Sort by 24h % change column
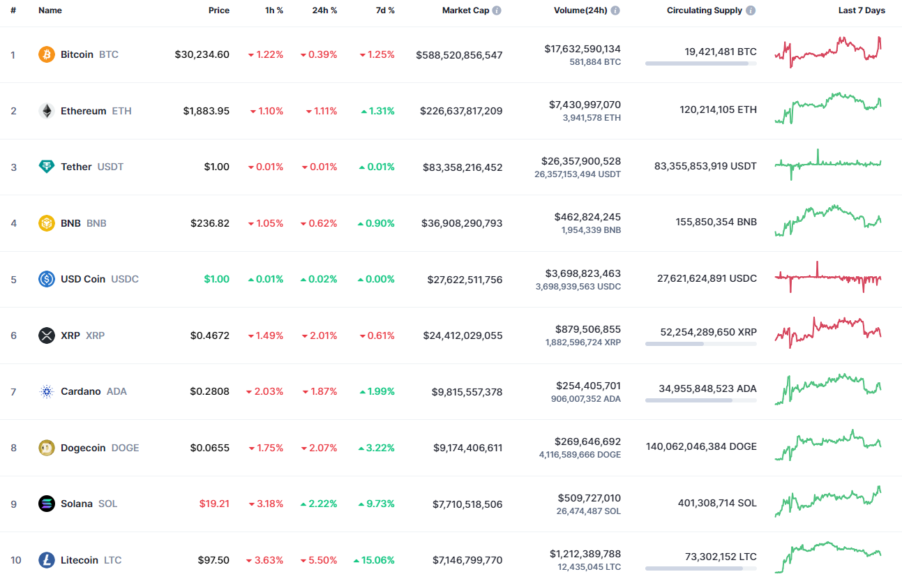Screen dimensions: 902x588 (x=324, y=10)
